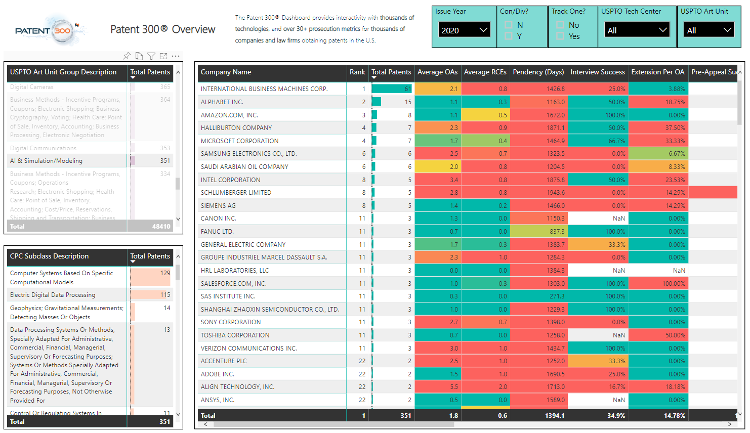Click IBM's teal Total Patents bar
This screenshot has height=433, width=750.
[391, 89]
